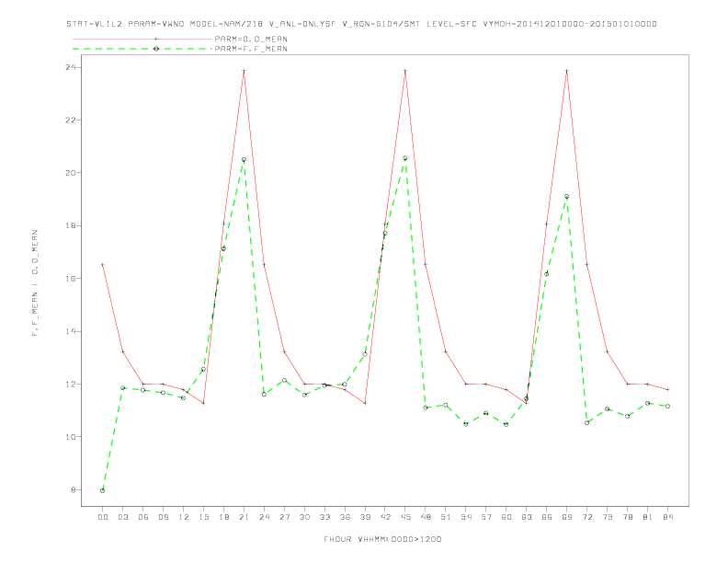Click y-axis tick label 22
This screenshot has height=563, width=728.
point(71,120)
